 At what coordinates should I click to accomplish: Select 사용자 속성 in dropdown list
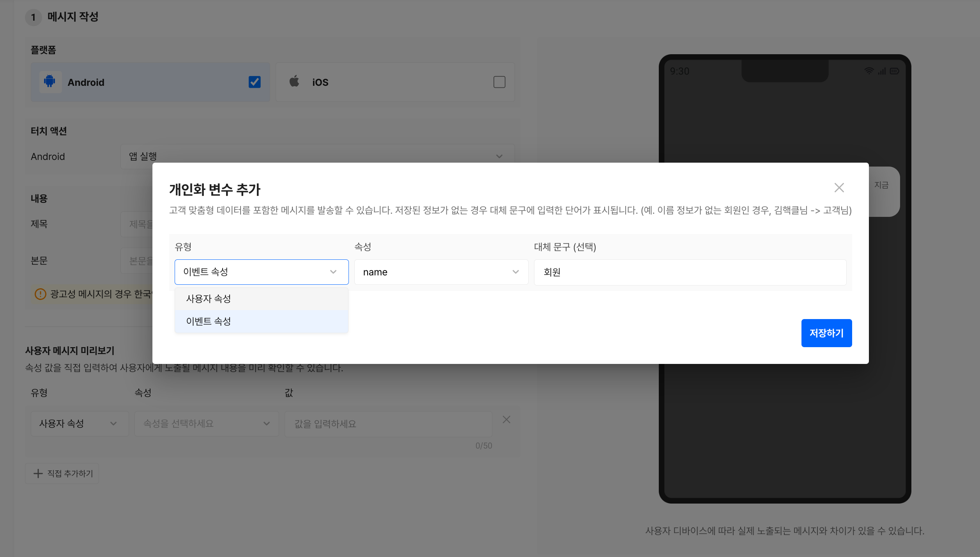(261, 299)
